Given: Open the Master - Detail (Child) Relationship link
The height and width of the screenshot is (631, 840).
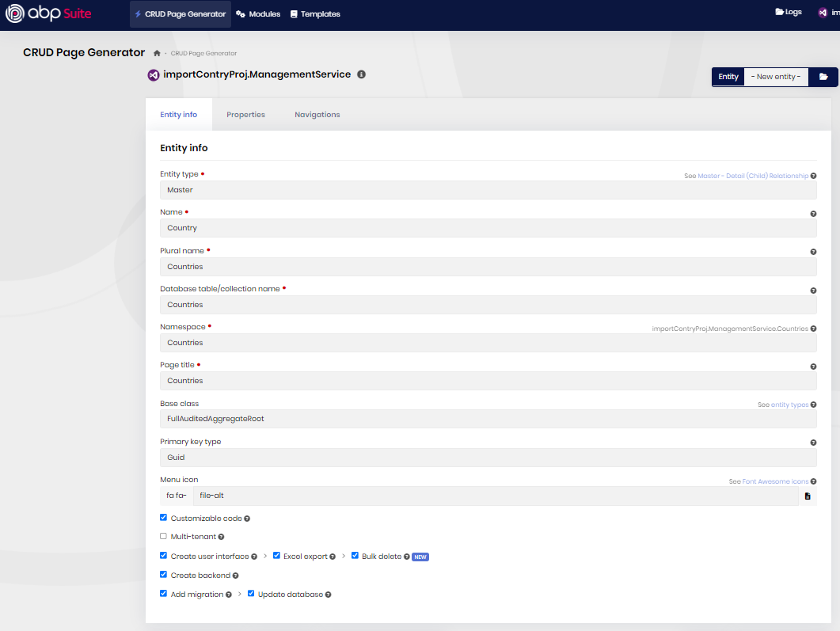Looking at the screenshot, I should [753, 176].
